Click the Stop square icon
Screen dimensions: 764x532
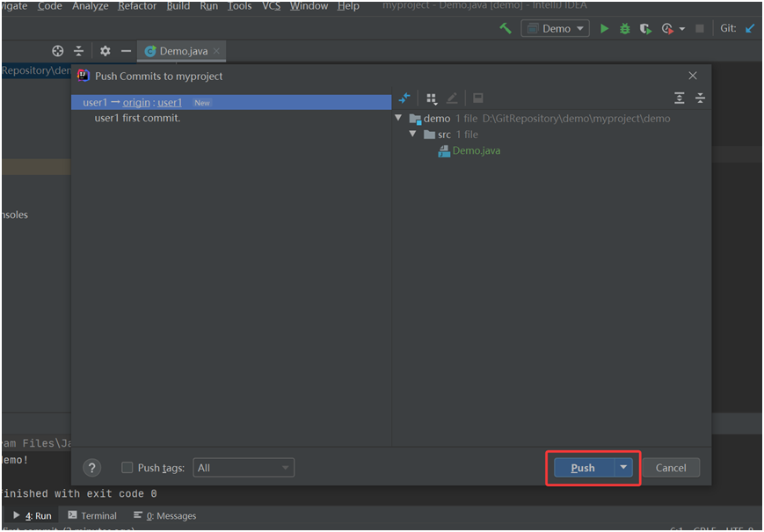point(700,29)
